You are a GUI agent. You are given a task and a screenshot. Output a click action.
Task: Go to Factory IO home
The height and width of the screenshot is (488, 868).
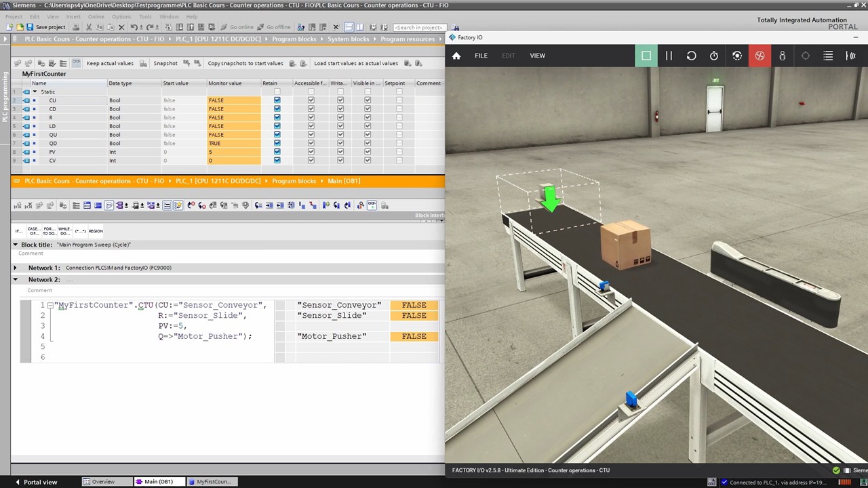(456, 56)
